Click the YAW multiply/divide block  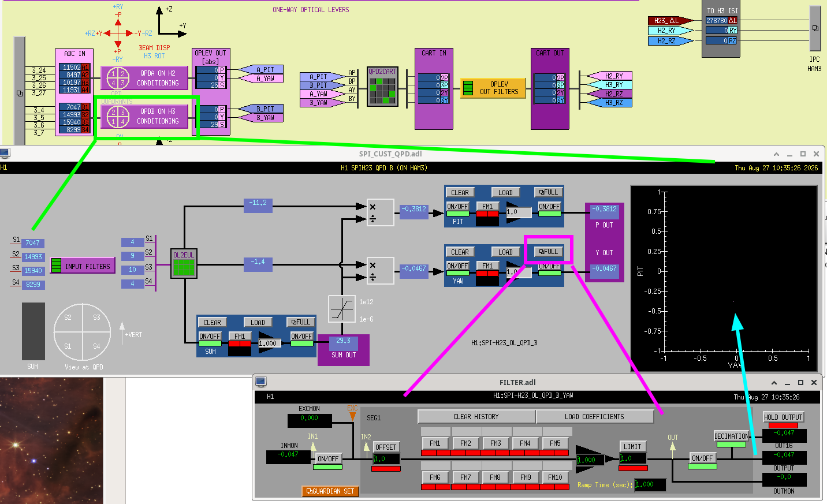(x=381, y=271)
